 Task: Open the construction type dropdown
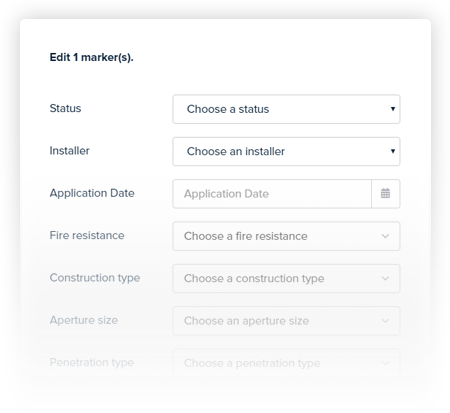286,278
